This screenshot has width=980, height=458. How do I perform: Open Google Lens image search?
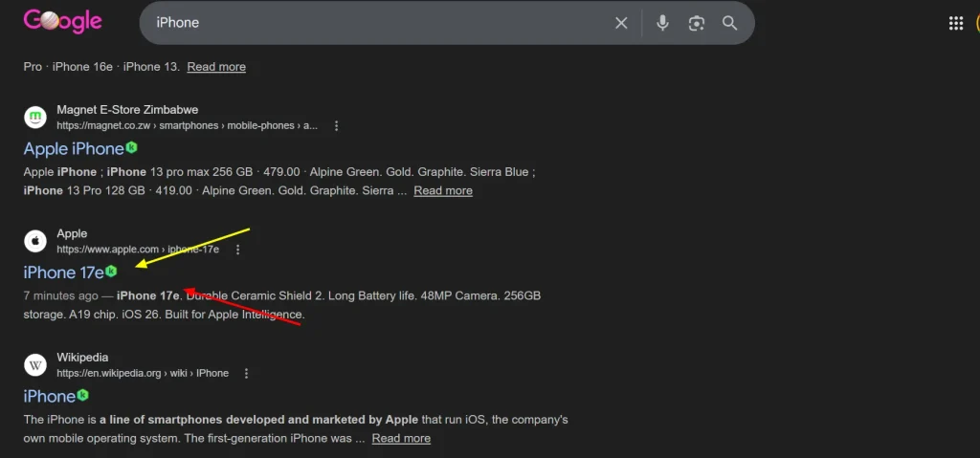coord(696,23)
